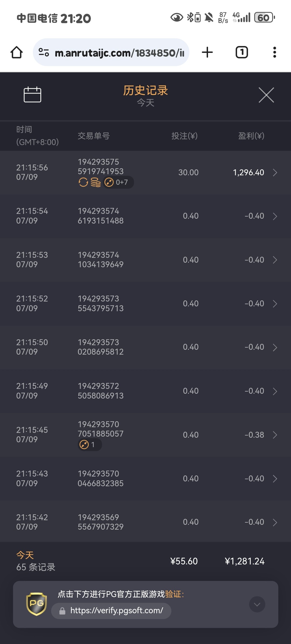Tap the free spin icon in top record

click(x=83, y=183)
